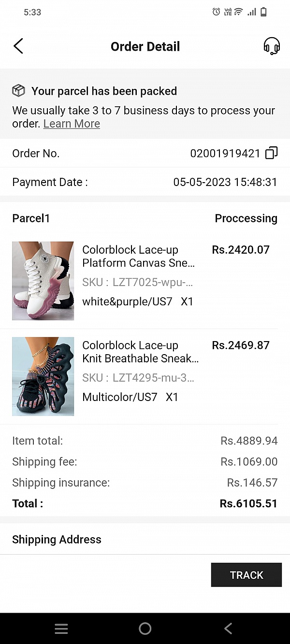Screen dimensions: 290x644
Task: Open the multicolor knit sneaker thumbnail
Action: (x=43, y=376)
